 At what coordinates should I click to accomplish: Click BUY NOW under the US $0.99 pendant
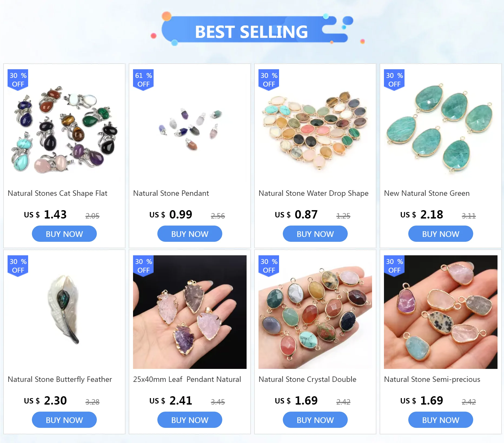190,234
